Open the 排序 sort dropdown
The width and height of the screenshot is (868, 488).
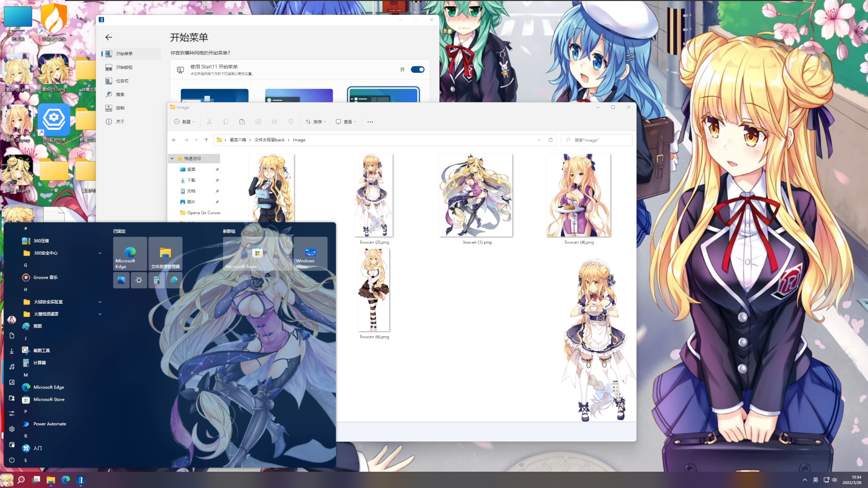[x=316, y=122]
